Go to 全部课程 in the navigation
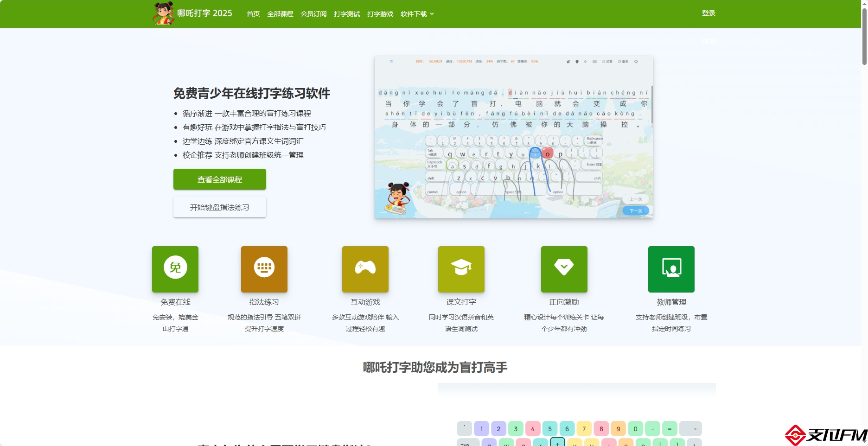This screenshot has width=868, height=446. [280, 14]
